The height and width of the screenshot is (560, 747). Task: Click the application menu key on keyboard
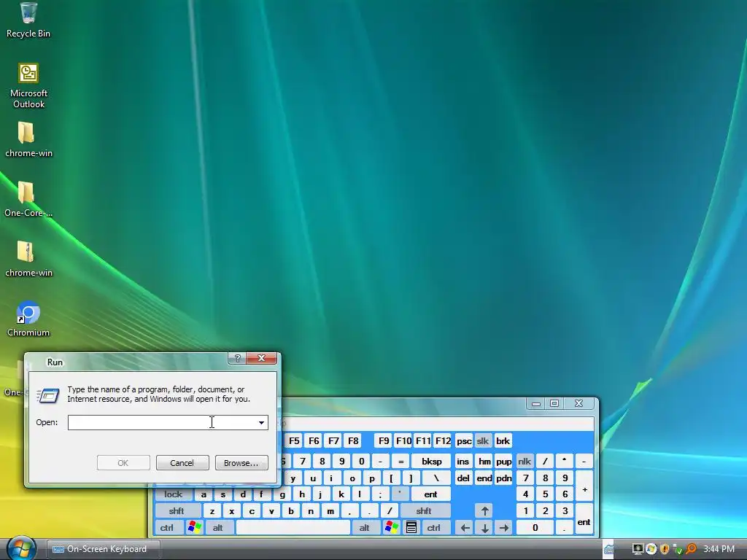[x=411, y=527]
